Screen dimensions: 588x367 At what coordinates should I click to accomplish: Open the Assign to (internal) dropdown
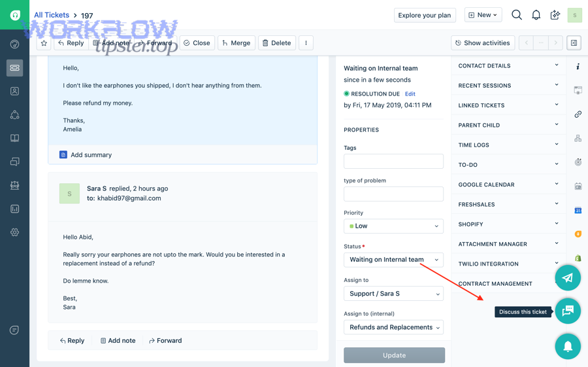click(393, 327)
